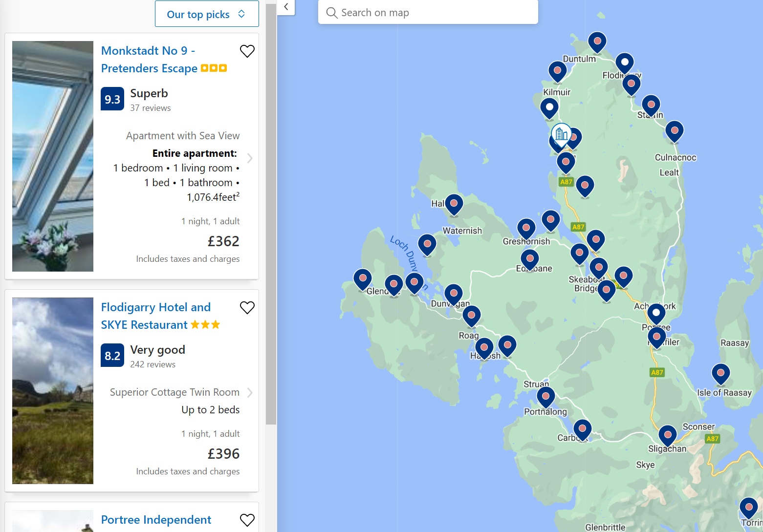Select the map pin at Sligachan
The width and height of the screenshot is (763, 532).
(667, 435)
